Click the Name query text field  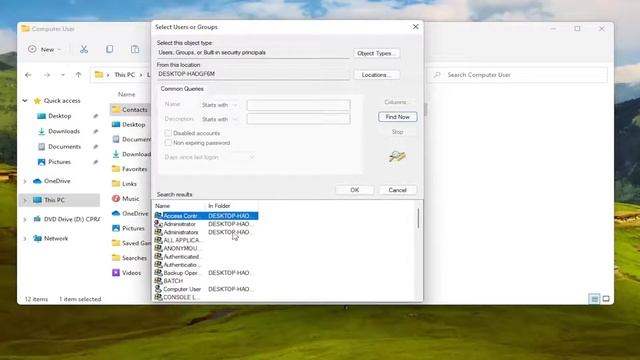click(x=298, y=105)
